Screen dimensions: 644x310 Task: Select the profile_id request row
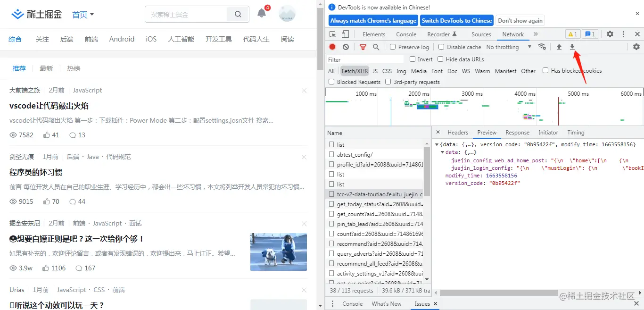coord(375,164)
